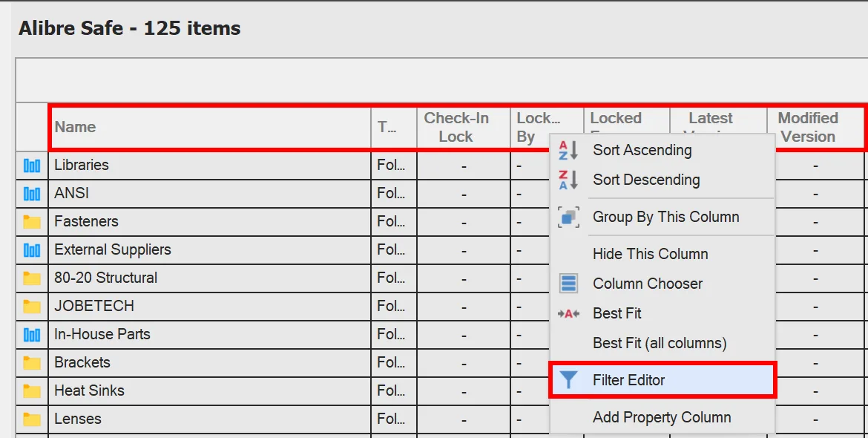The width and height of the screenshot is (868, 438).
Task: Click the Lenses folder icon
Action: (32, 419)
